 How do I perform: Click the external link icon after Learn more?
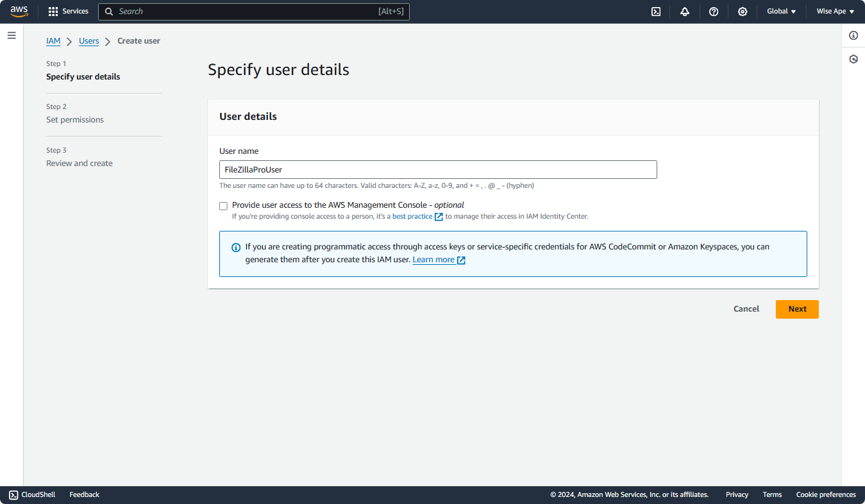point(461,260)
